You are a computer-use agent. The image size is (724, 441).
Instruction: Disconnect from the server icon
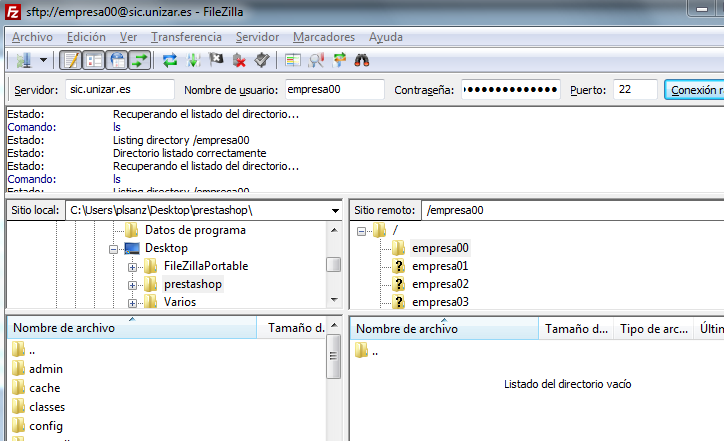(x=239, y=60)
